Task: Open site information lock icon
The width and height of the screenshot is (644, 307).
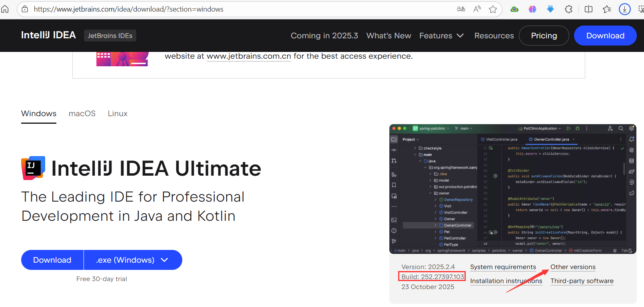Action: [x=25, y=9]
